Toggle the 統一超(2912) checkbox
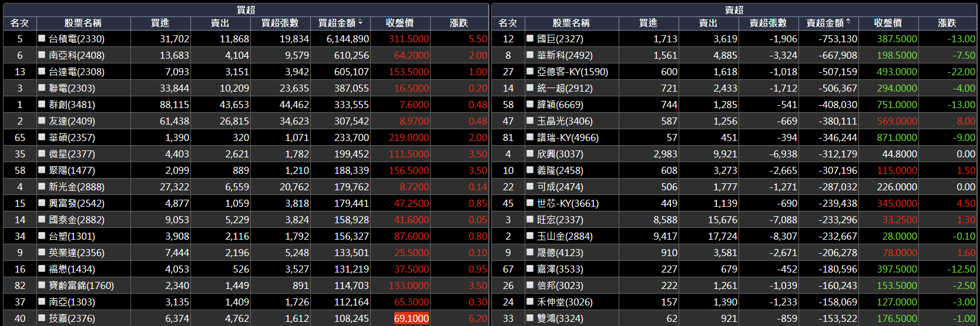Screen dimensions: 980x326 click(x=530, y=88)
